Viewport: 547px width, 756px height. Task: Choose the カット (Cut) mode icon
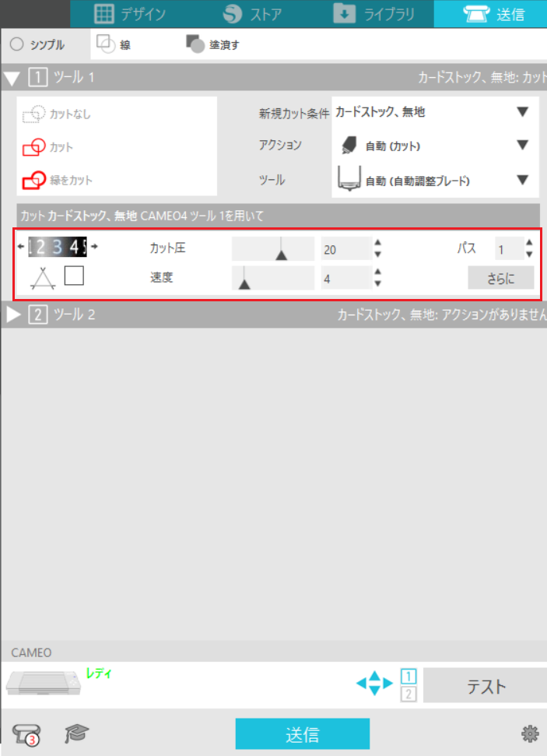click(x=33, y=147)
